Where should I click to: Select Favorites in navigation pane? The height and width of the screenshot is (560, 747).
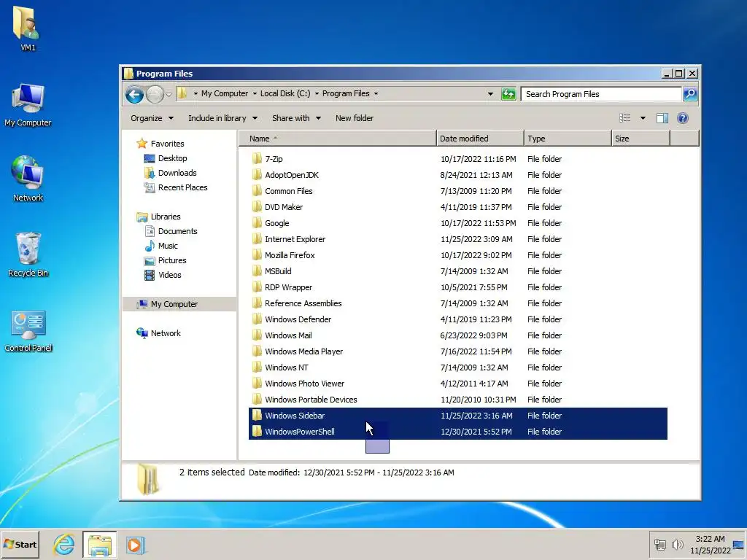click(167, 144)
